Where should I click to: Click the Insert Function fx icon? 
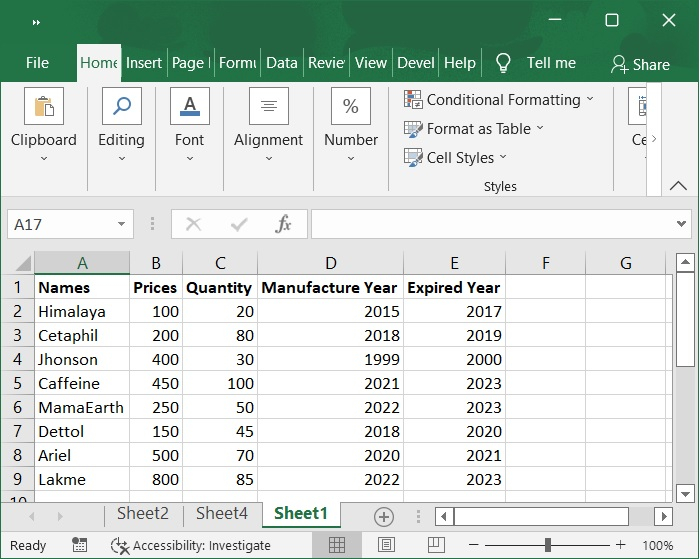pyautogui.click(x=283, y=224)
